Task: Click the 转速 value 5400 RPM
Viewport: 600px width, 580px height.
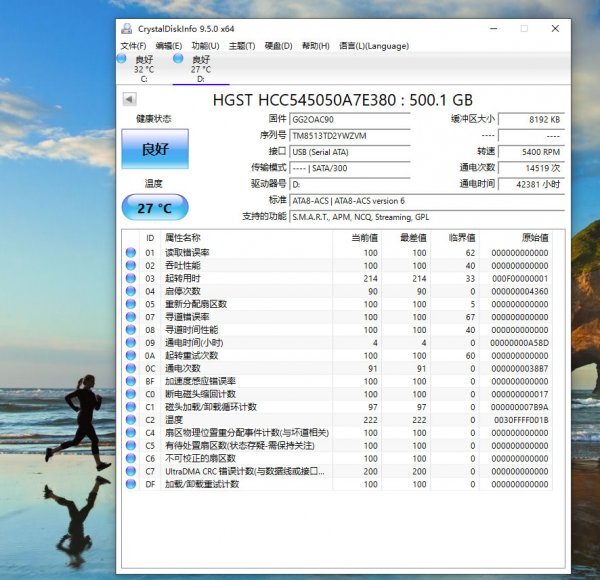Action: tap(532, 152)
